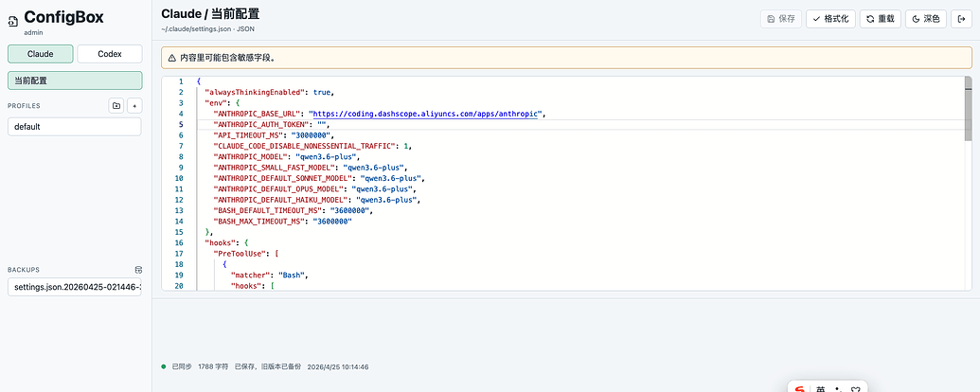Click the ANTHROPIC_DEFAULT_HAIKU_MODEL line
980x392 pixels.
[x=316, y=200]
